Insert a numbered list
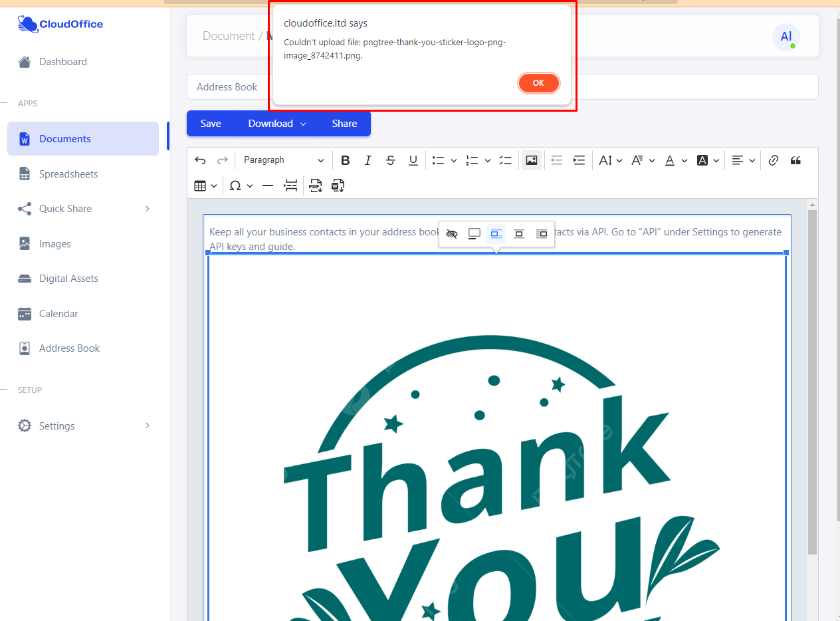Screen dimensions: 840x621 coord(472,160)
